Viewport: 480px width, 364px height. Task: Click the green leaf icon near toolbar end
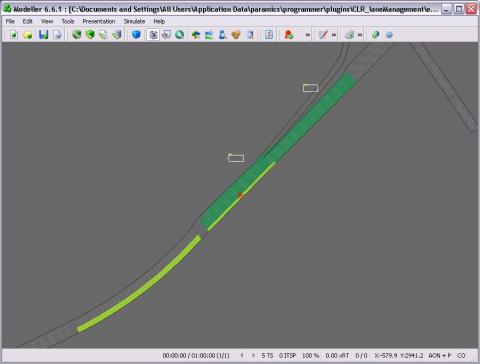tap(376, 35)
